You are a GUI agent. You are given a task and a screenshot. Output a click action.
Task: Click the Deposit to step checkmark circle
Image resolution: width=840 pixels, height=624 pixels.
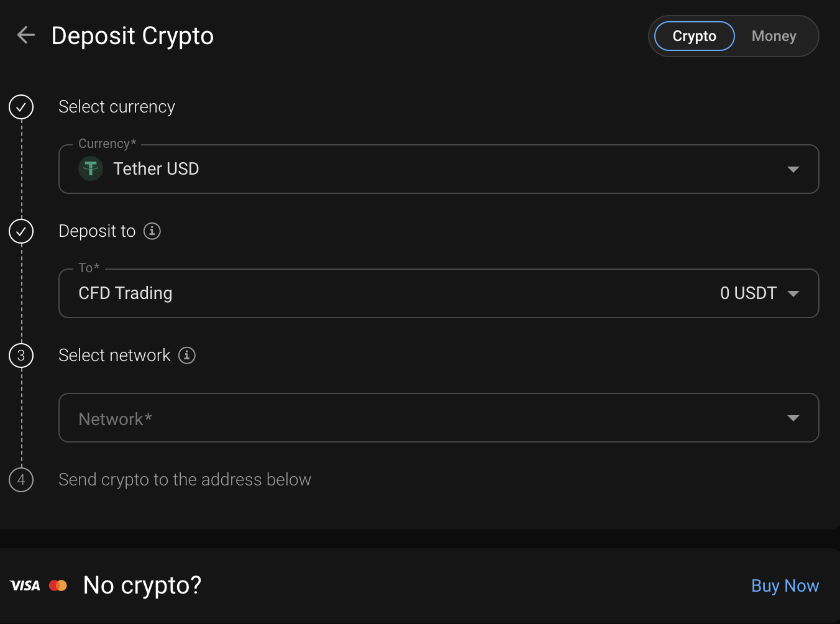(21, 231)
